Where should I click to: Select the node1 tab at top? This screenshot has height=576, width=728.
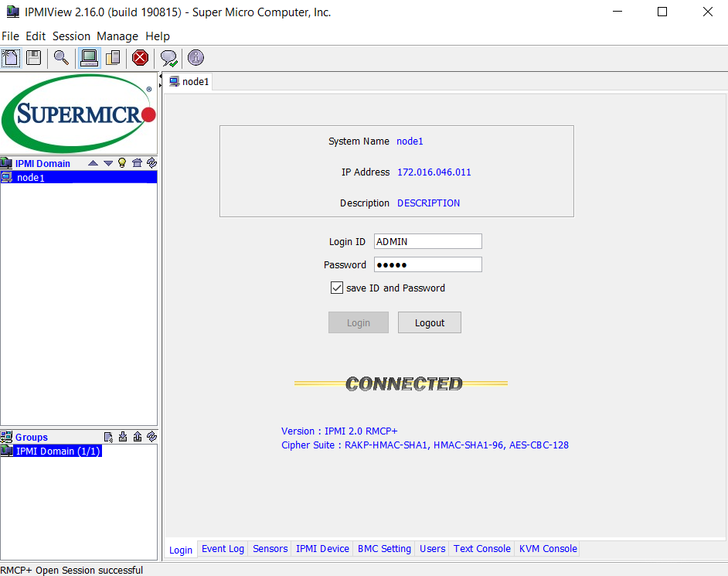click(x=189, y=82)
